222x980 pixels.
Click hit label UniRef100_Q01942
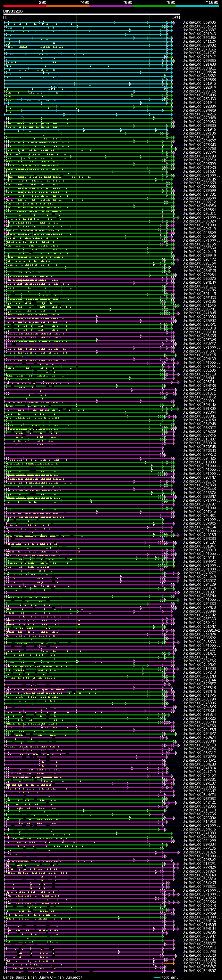coord(199,57)
